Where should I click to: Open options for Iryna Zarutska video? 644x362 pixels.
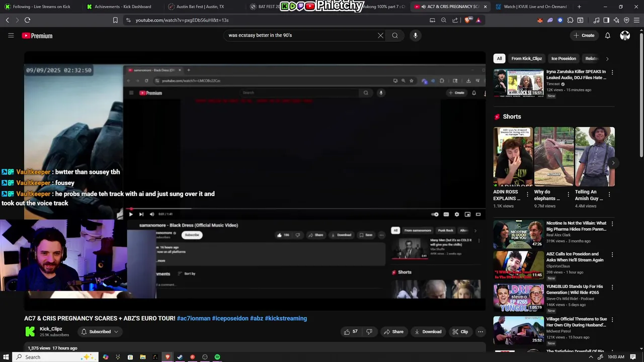pos(612,72)
